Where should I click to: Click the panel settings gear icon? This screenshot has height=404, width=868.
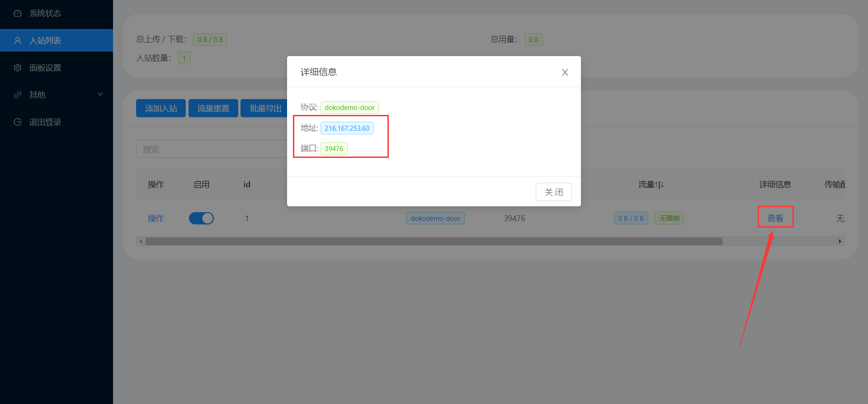18,68
